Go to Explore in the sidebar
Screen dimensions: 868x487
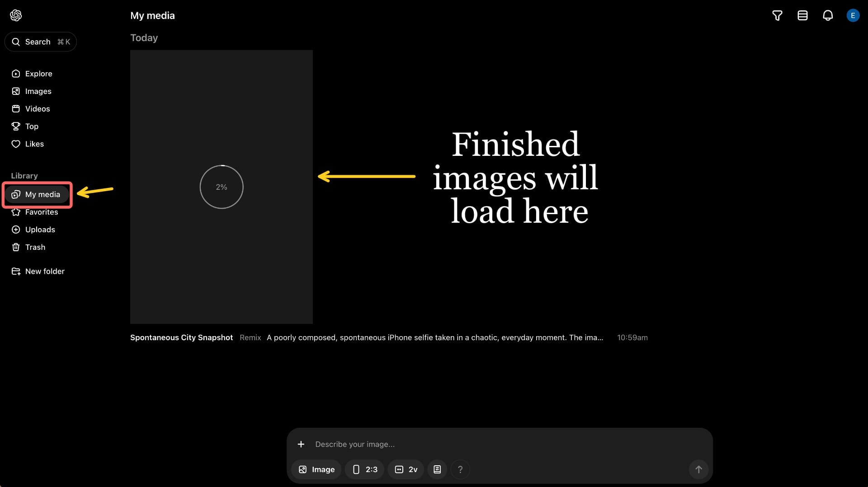[38, 74]
